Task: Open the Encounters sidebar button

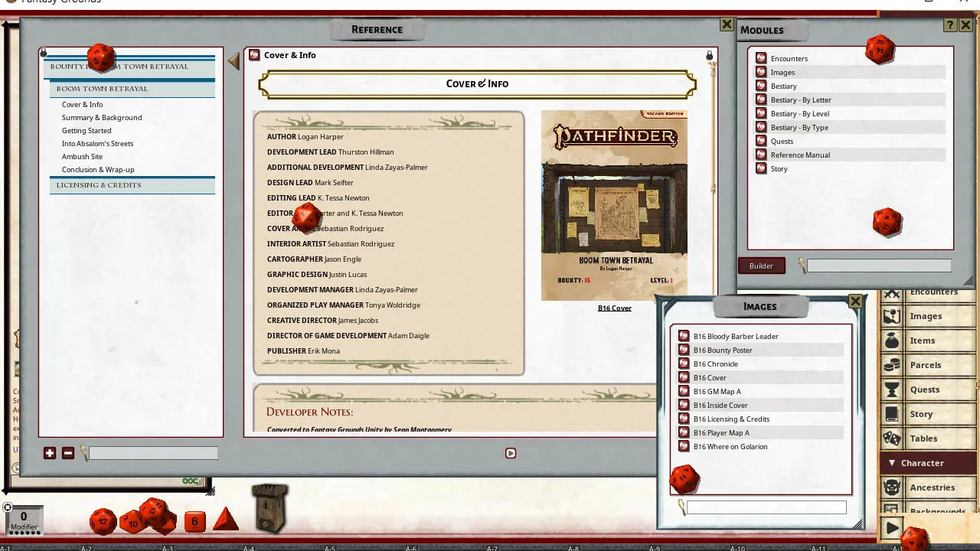Action: [x=929, y=292]
